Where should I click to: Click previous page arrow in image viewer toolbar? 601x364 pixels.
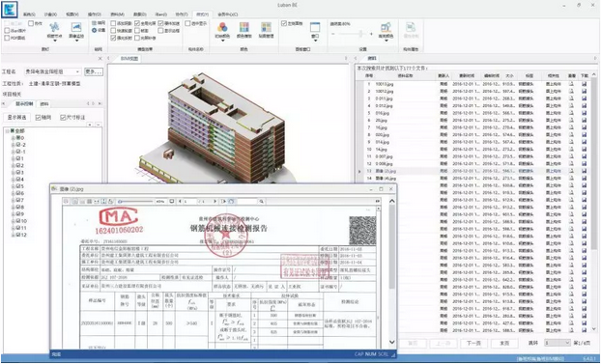coord(180,201)
